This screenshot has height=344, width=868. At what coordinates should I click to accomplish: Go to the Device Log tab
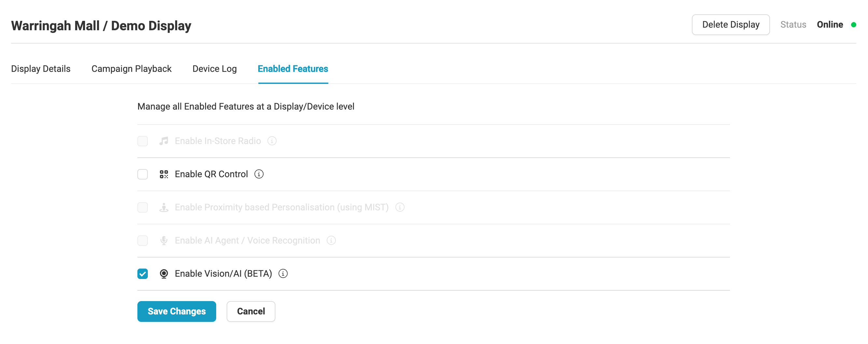pos(215,69)
